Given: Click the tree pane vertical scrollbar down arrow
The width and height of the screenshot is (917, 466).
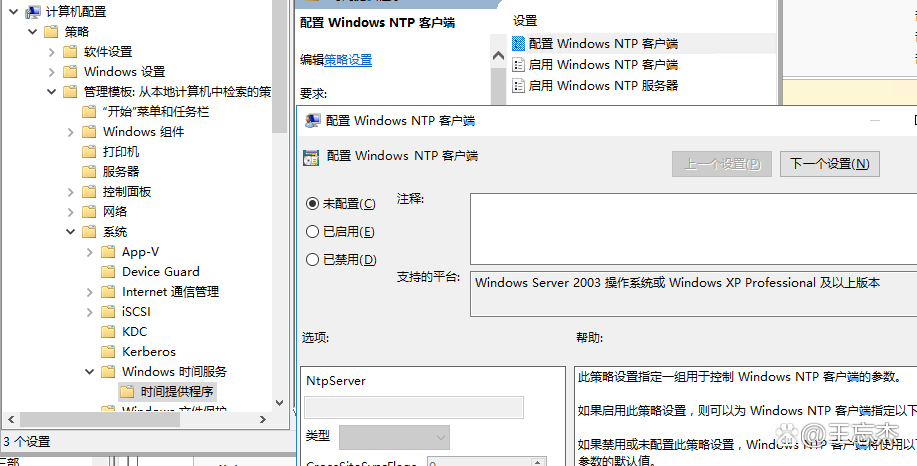Looking at the screenshot, I should (280, 403).
